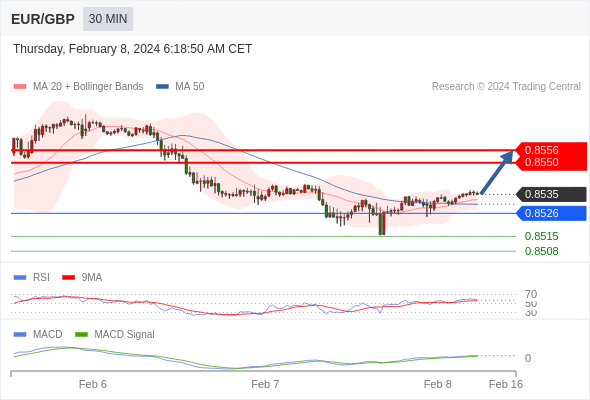Click the Research © 2024 Trading Central text
Screen dimensions: 590x400
506,87
